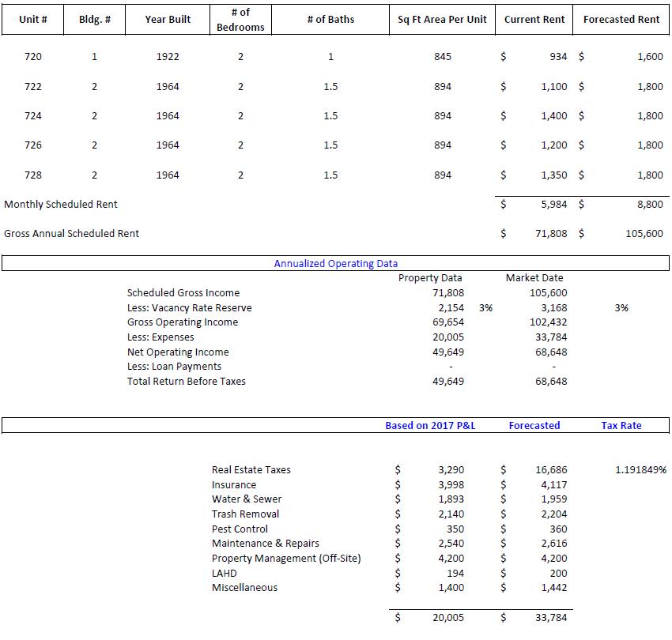Select 'Sq Ft Area Per Unit' header
The height and width of the screenshot is (640, 672).
coord(442,19)
